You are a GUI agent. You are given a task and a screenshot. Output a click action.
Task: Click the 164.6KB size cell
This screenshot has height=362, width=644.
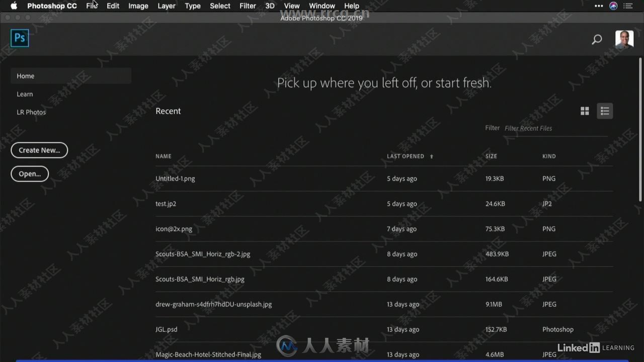tap(497, 279)
